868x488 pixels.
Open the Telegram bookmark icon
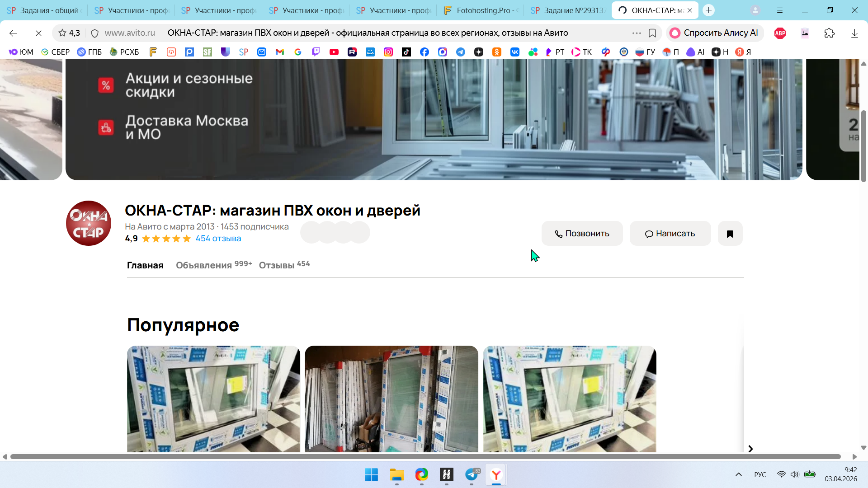click(x=461, y=52)
